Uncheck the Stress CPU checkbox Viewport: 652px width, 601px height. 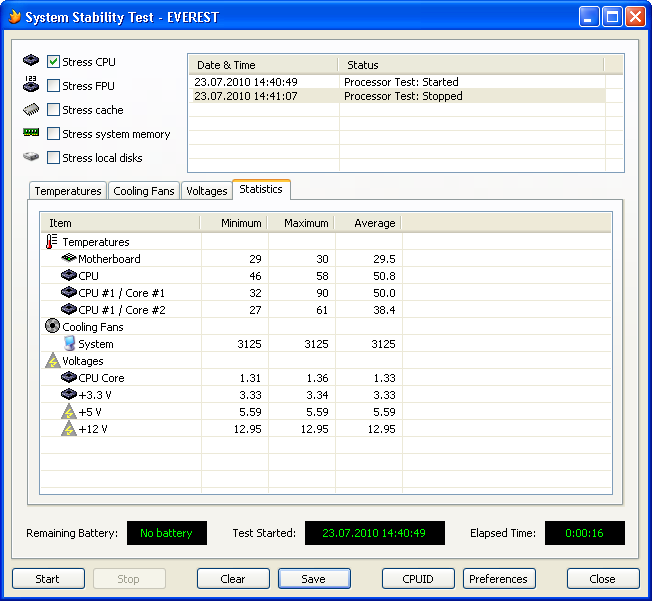coord(54,62)
